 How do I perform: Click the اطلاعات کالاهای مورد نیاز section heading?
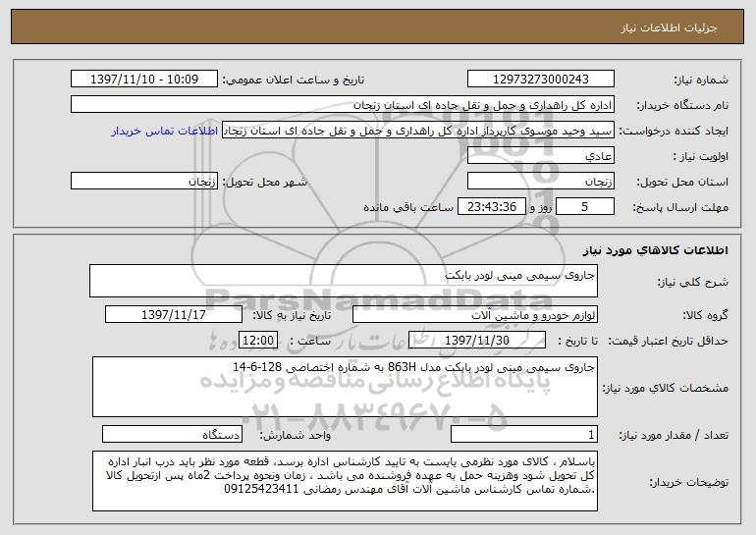(655, 250)
